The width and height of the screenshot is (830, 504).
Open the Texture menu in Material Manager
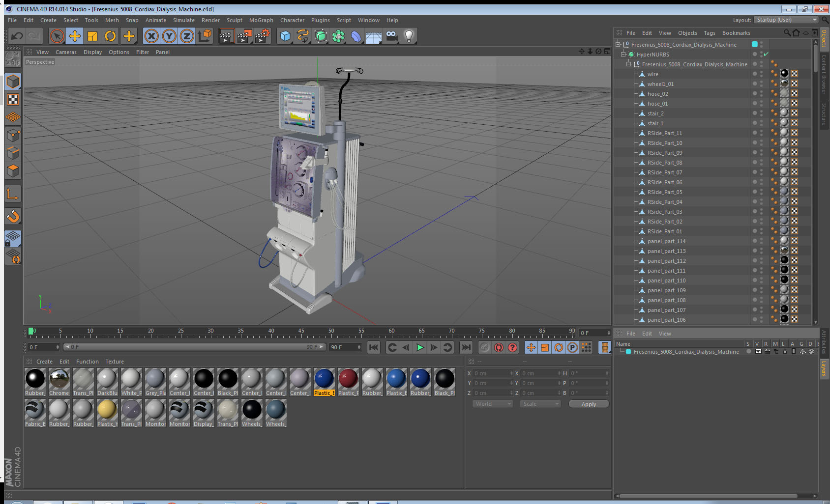click(115, 362)
